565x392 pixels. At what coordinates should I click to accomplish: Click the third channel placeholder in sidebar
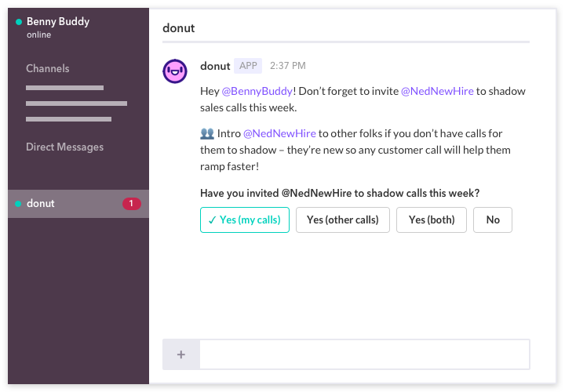[x=68, y=119]
